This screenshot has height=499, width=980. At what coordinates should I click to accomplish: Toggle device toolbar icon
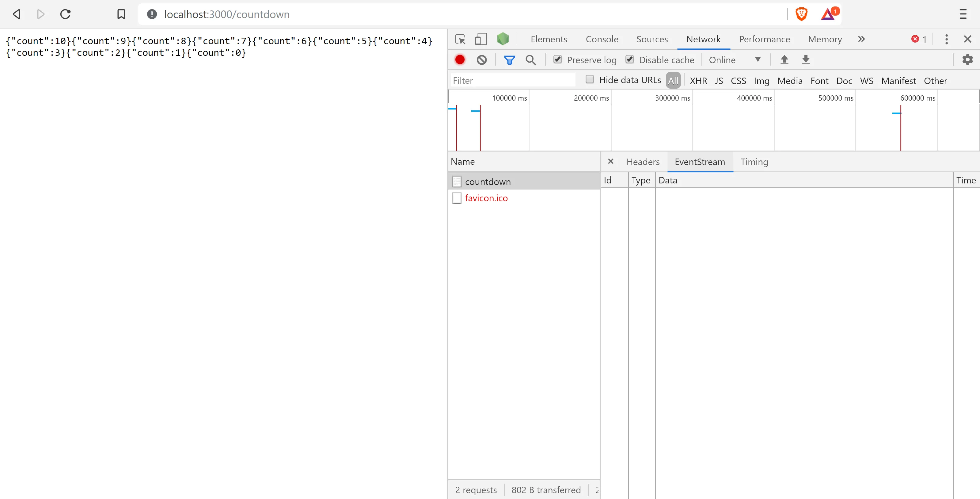[x=481, y=39]
